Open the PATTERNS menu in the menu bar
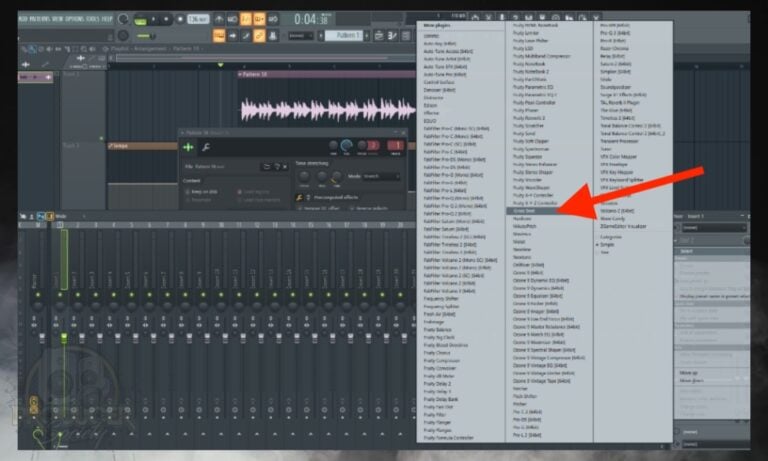 39,19
